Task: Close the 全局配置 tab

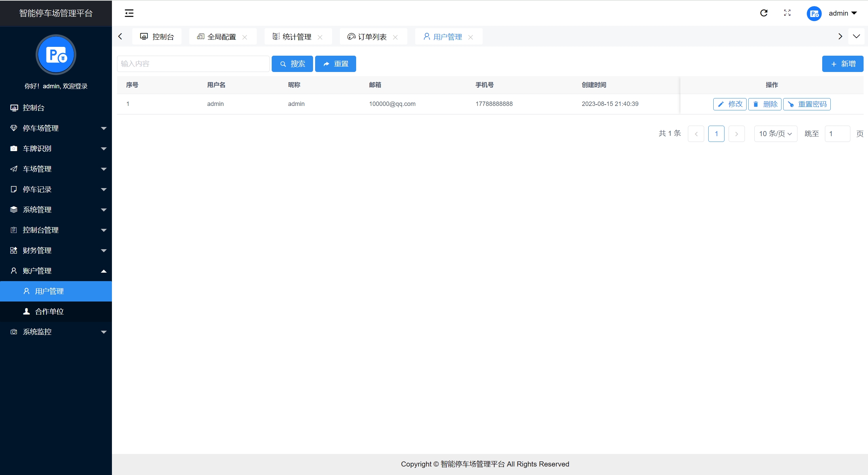Action: click(245, 37)
